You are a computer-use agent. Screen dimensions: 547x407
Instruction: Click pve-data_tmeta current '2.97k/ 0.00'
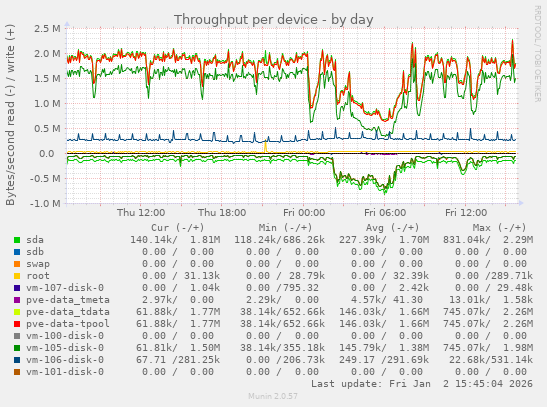coord(178,300)
